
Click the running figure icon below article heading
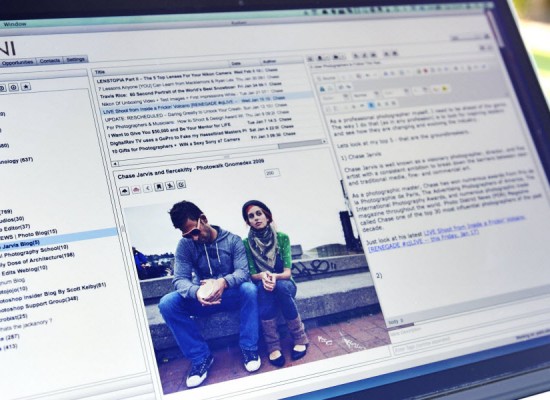(170, 185)
